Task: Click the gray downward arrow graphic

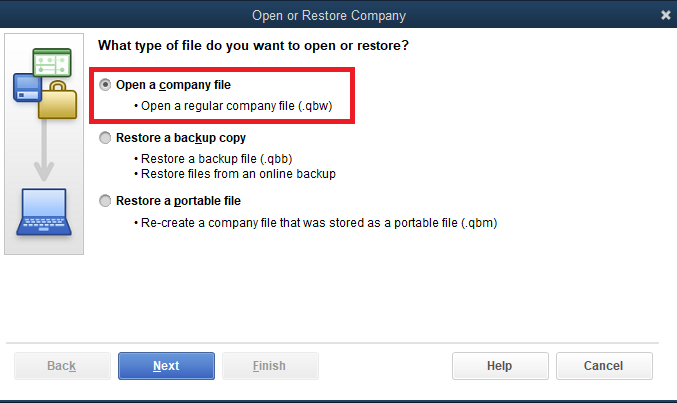Action: coord(44,150)
